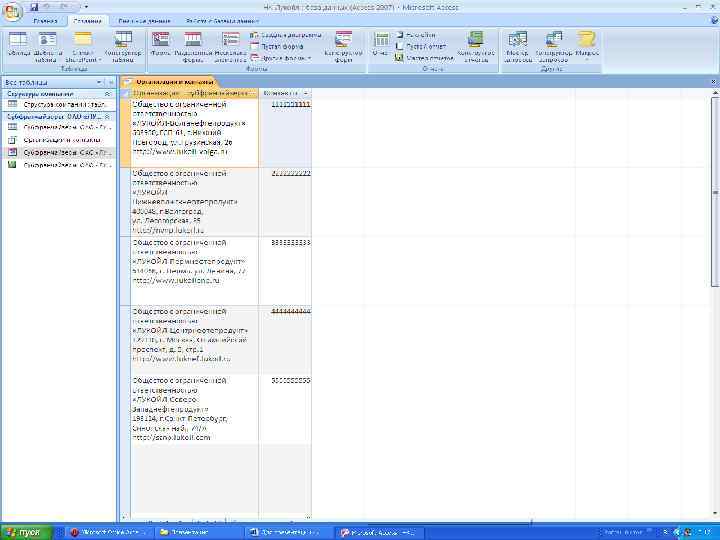The image size is (720, 540).
Task: Open the round Office button menu
Action: (x=12, y=12)
